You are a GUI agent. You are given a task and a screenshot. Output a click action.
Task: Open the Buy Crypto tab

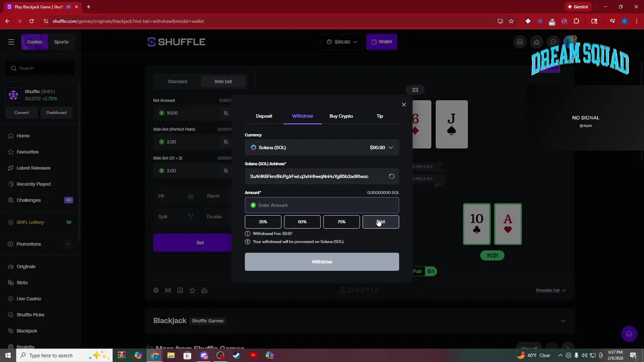[x=341, y=116]
